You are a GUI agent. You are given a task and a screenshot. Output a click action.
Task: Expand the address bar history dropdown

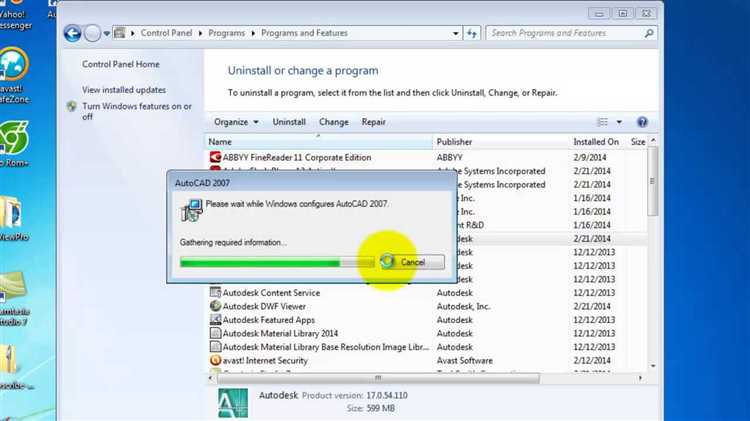[x=455, y=33]
